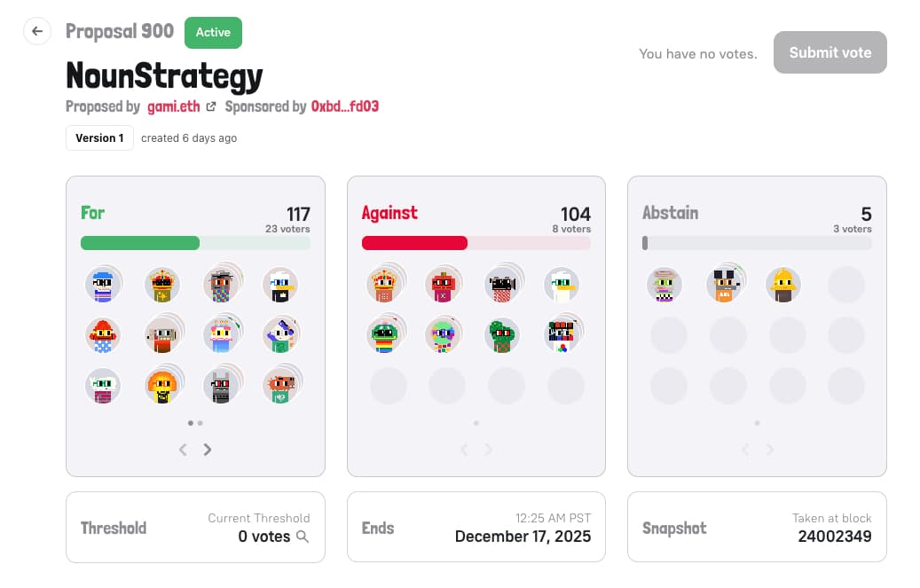Click the green frog avatar under Against

click(x=384, y=335)
